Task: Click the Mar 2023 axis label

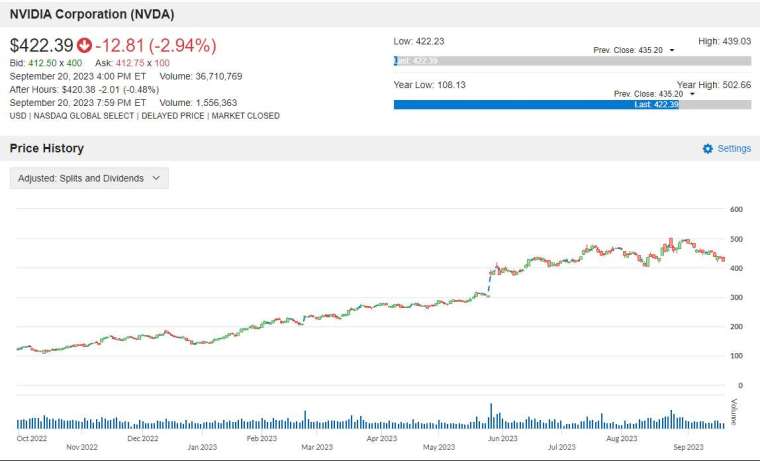Action: click(x=317, y=447)
